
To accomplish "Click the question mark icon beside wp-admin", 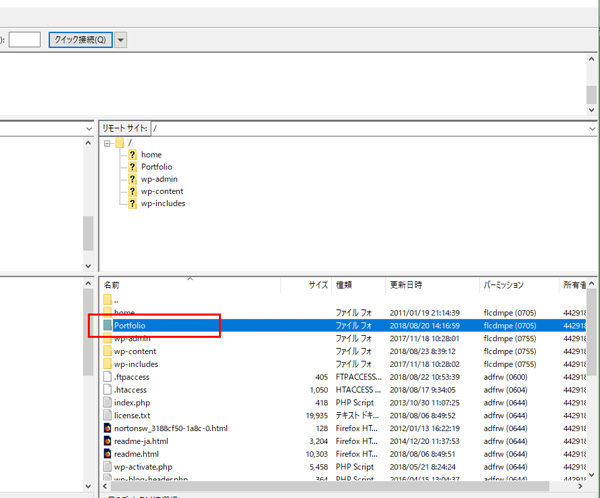I will 132,179.
